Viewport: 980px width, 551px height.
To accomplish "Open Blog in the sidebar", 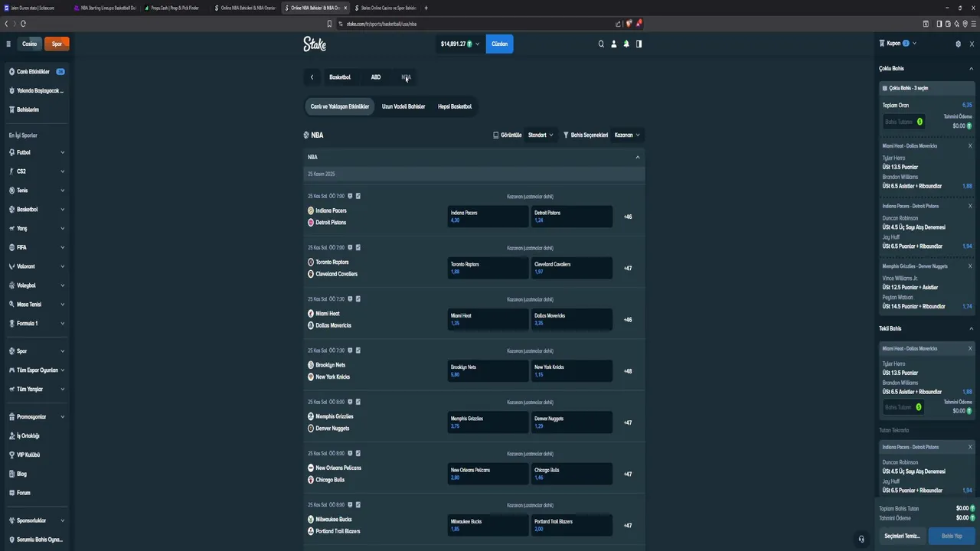I will click(x=37, y=474).
